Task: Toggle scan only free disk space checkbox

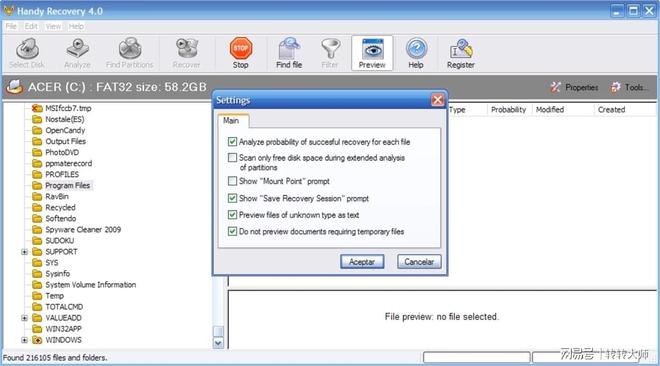Action: 232,158
